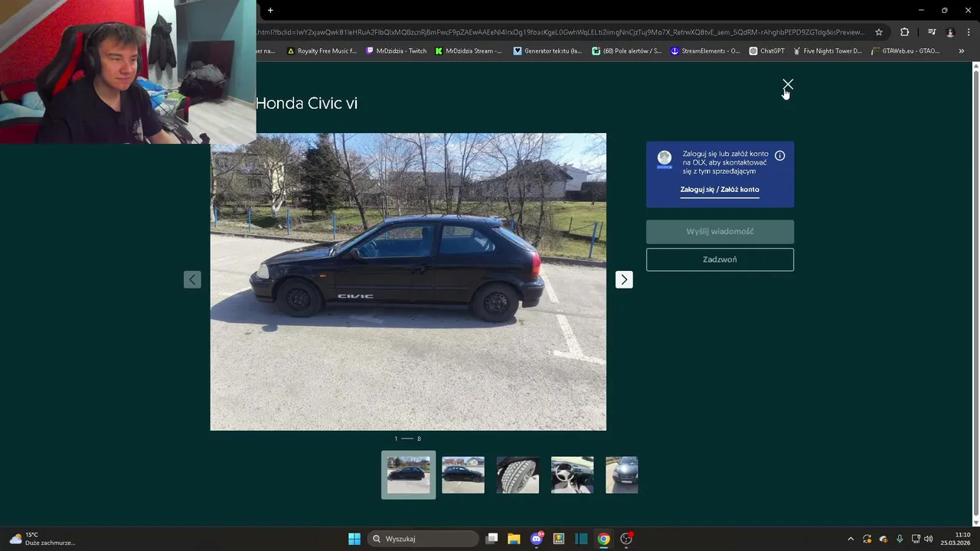Open the gallery app icon beside Discord
The image size is (980, 551).
559,539
